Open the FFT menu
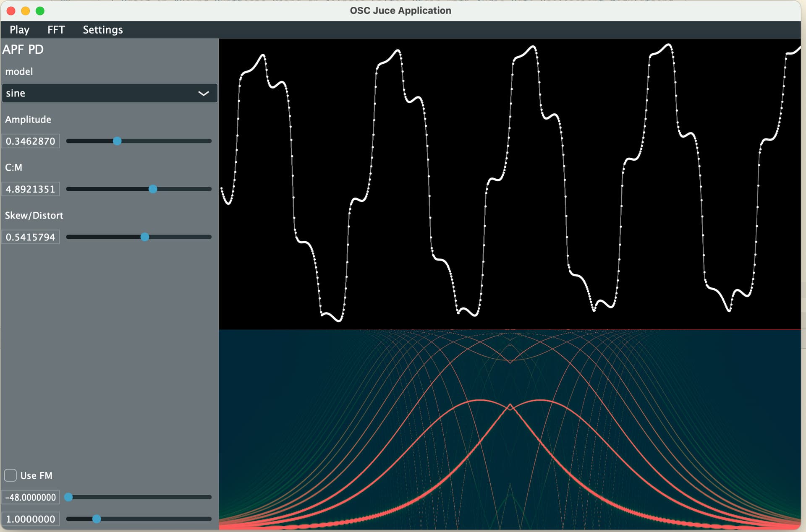Viewport: 806px width, 532px height. (x=56, y=30)
